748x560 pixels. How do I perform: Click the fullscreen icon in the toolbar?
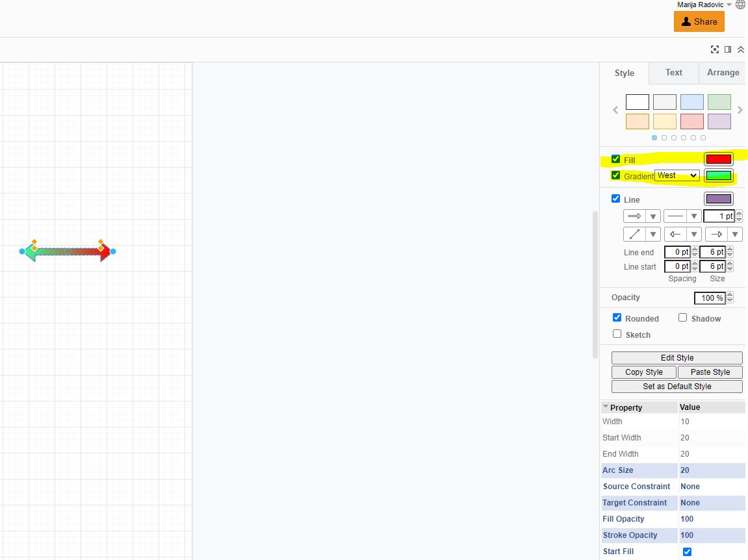pyautogui.click(x=715, y=49)
